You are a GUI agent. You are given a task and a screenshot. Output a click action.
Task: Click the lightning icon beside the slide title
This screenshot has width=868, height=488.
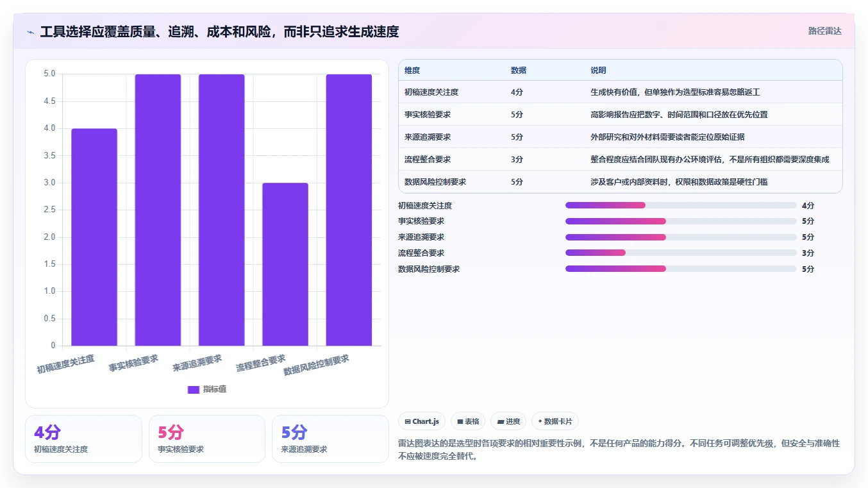[31, 31]
